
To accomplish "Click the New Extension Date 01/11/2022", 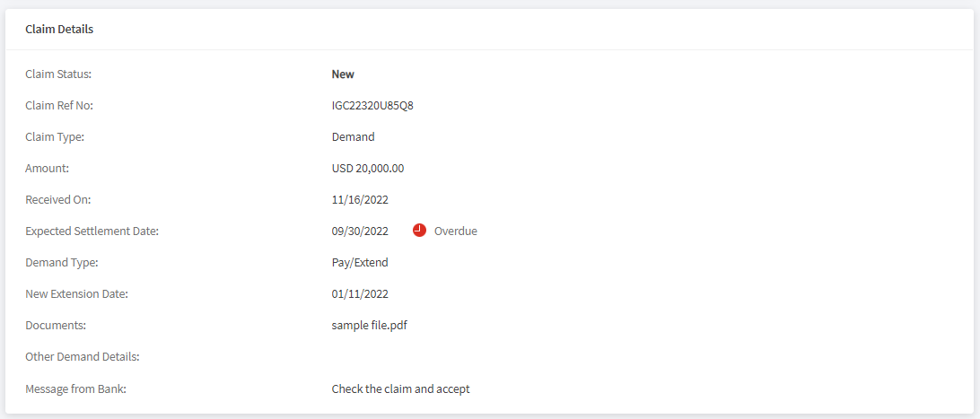I will (x=360, y=293).
